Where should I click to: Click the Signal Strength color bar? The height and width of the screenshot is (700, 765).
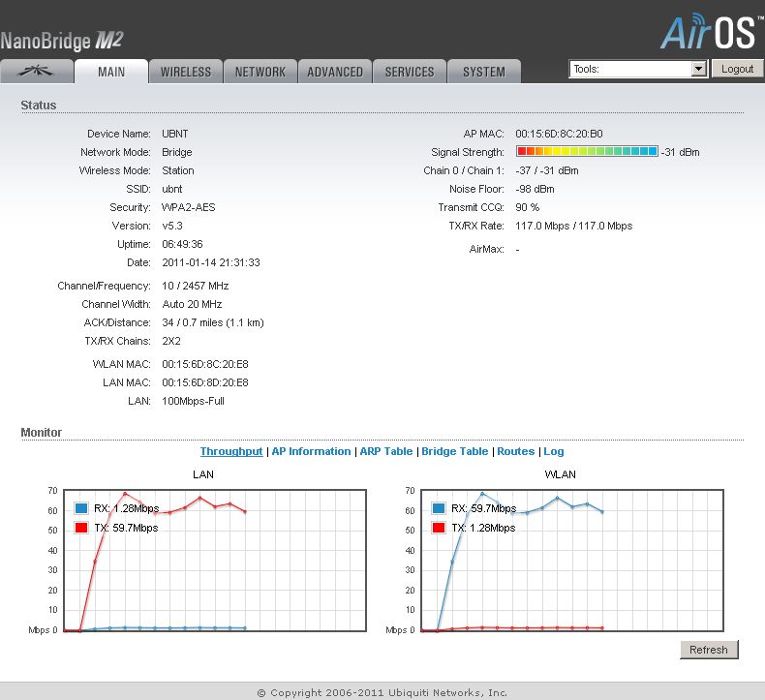[x=587, y=152]
